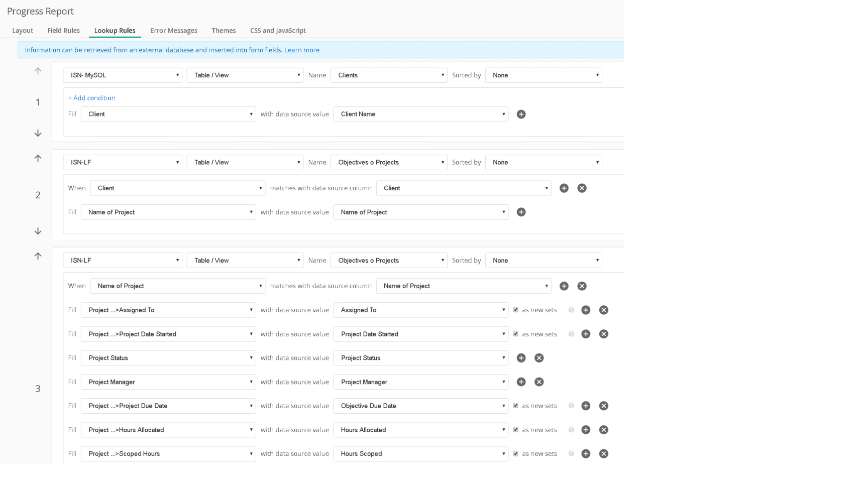868x488 pixels.
Task: Expand the Clients table name dropdown
Action: 389,75
